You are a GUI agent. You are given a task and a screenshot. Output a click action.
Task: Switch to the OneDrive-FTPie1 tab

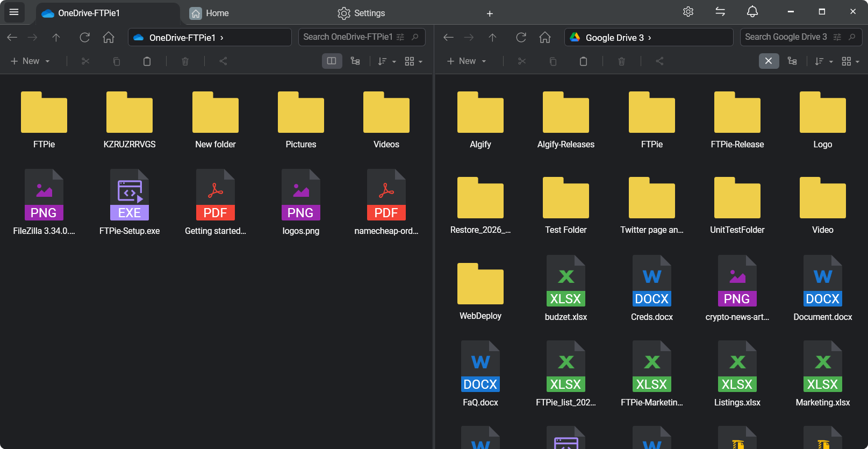[107, 13]
